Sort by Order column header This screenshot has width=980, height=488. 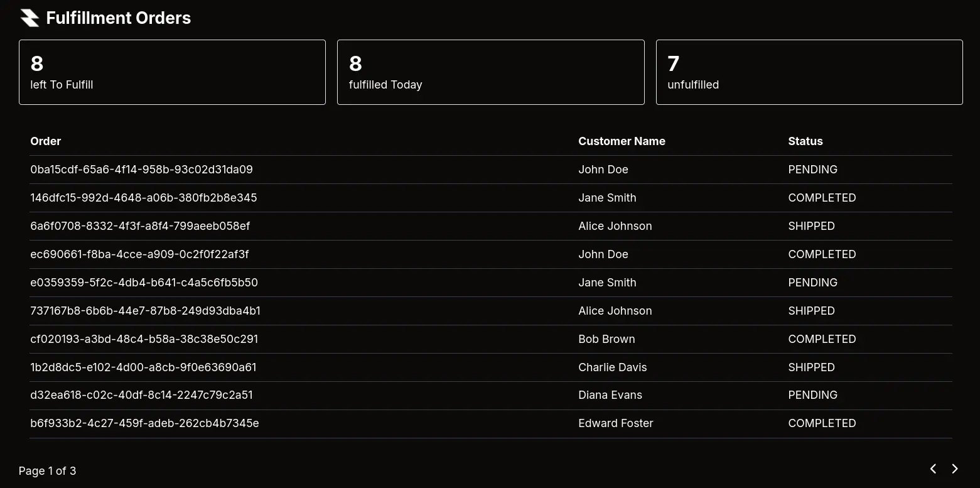tap(46, 141)
